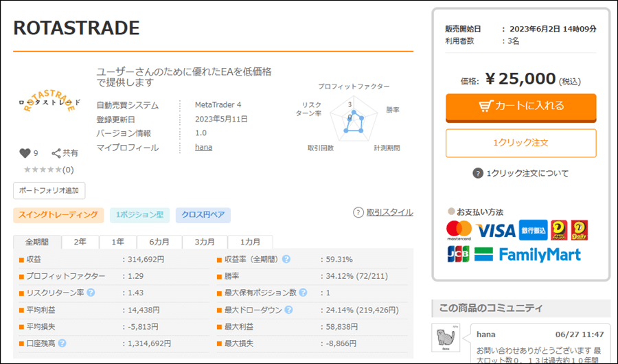Click question icon next to 取引スタイル
Screen dimensions: 618x364
point(358,212)
